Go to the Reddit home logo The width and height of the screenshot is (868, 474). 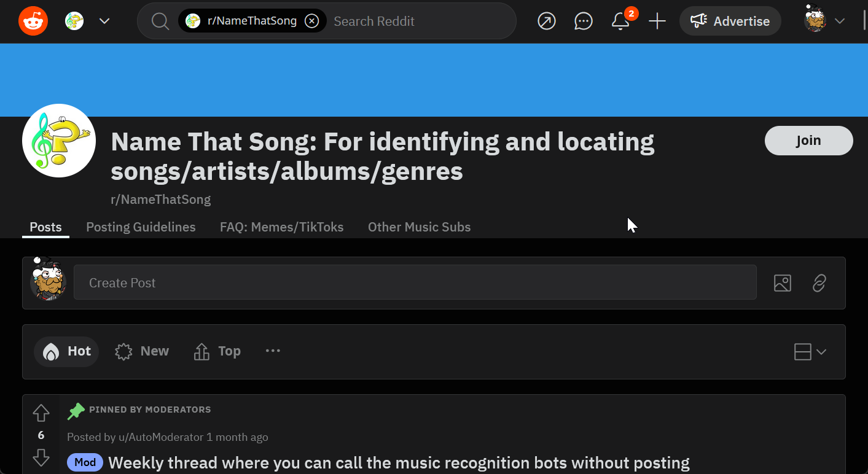[x=33, y=21]
